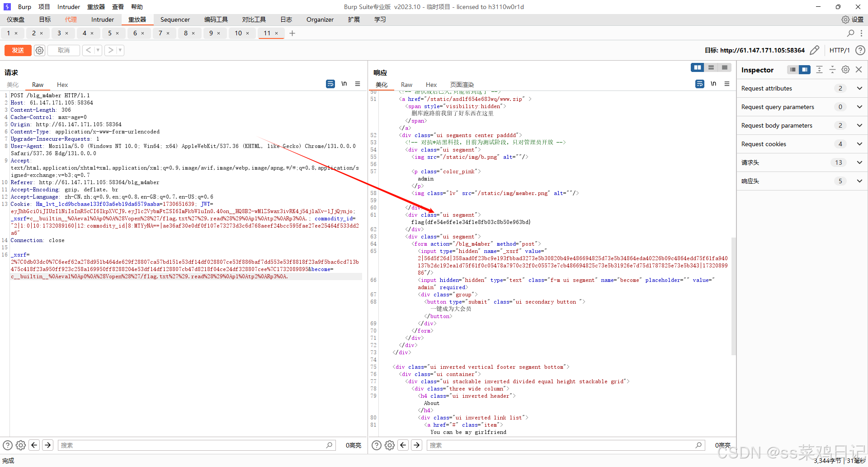The image size is (868, 467).
Task: Switch to the 代理 Proxy tab
Action: pyautogui.click(x=71, y=19)
